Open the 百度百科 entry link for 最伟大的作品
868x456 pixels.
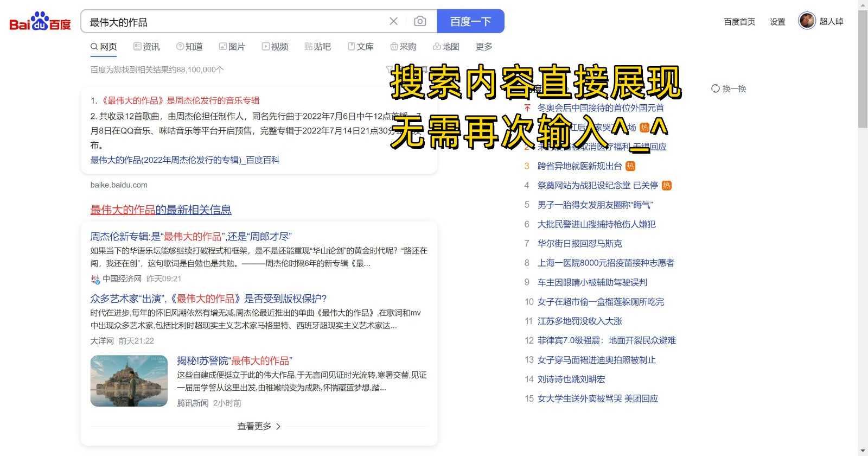click(185, 160)
